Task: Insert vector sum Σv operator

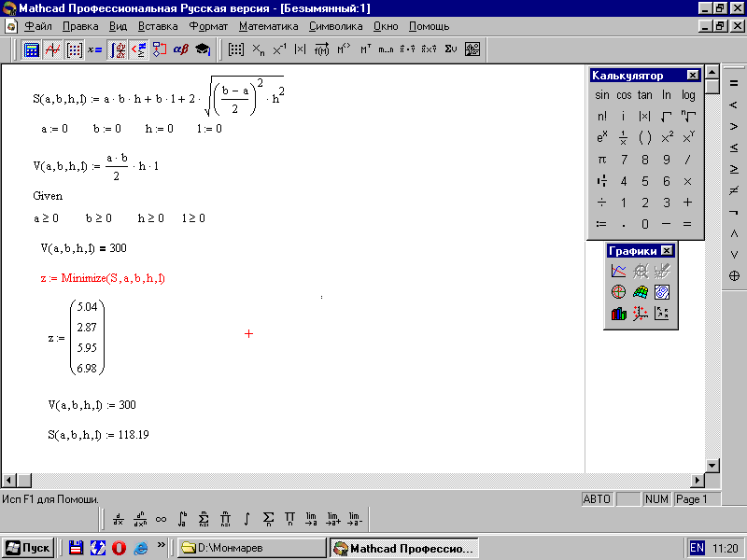Action: tap(451, 49)
